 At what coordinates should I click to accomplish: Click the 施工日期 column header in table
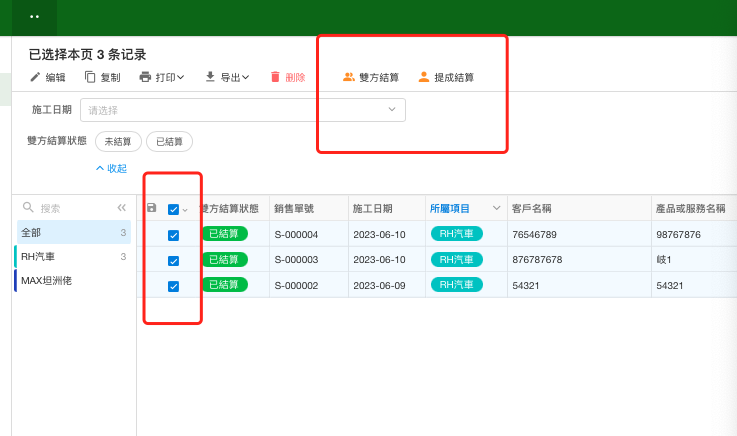(373, 208)
